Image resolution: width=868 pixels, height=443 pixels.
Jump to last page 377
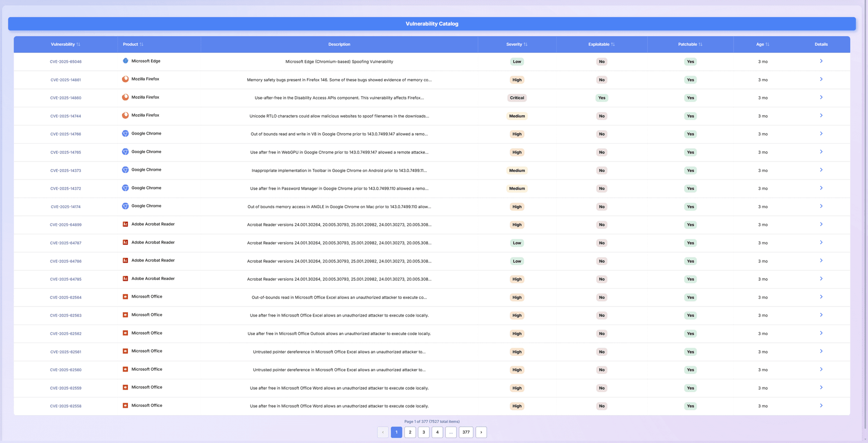pyautogui.click(x=466, y=432)
